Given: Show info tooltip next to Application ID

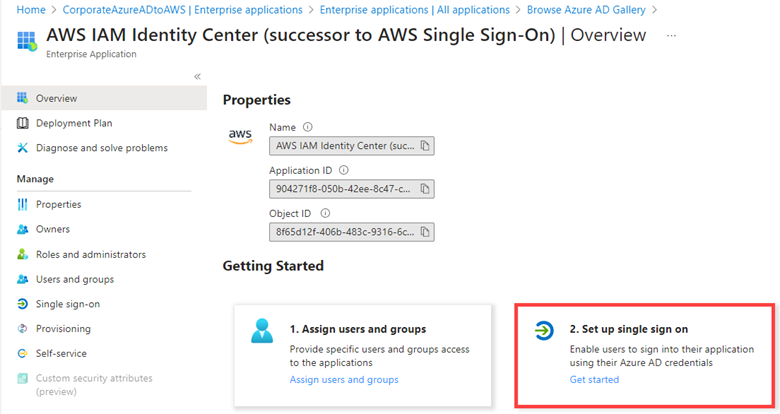Looking at the screenshot, I should pyautogui.click(x=344, y=170).
